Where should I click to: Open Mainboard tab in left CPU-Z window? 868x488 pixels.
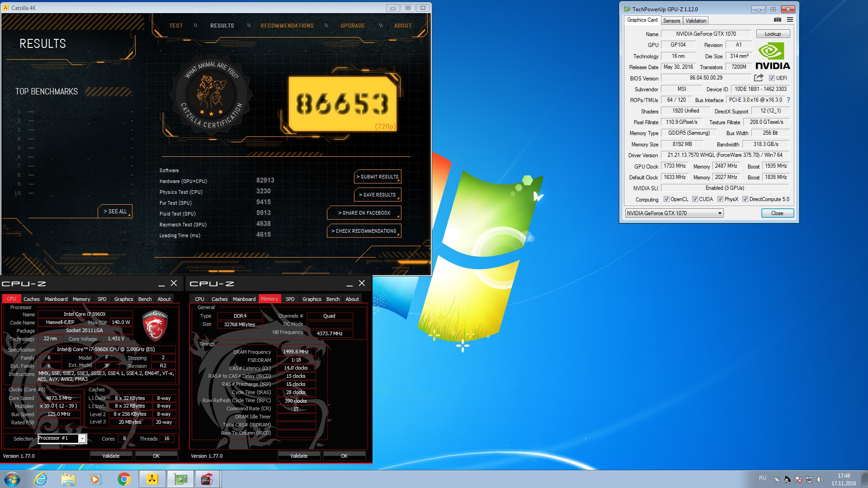pyautogui.click(x=56, y=299)
